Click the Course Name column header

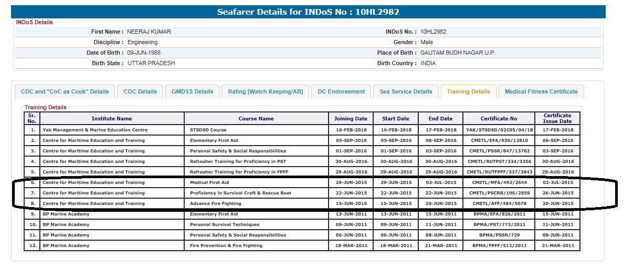[x=256, y=119]
